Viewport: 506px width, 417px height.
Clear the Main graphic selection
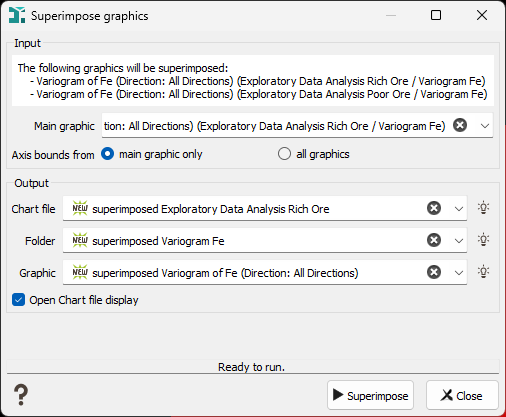(460, 125)
